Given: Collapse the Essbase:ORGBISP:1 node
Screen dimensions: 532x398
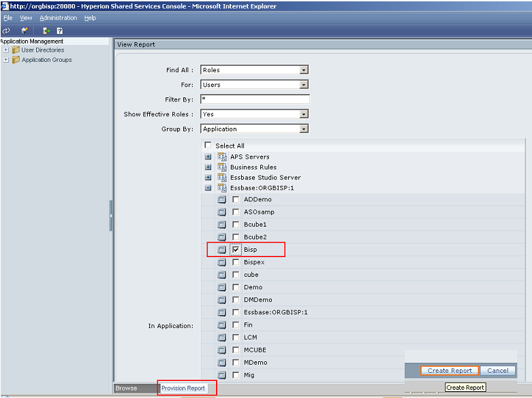Looking at the screenshot, I should (x=208, y=188).
